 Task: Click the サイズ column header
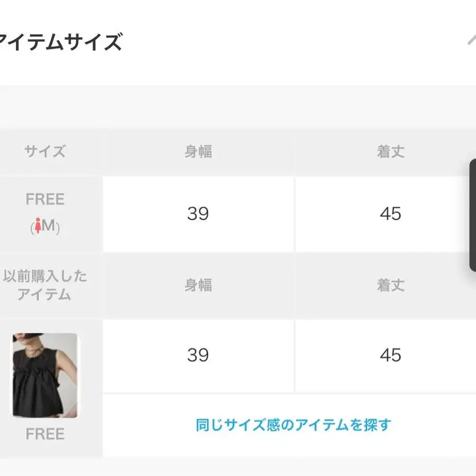pyautogui.click(x=45, y=151)
